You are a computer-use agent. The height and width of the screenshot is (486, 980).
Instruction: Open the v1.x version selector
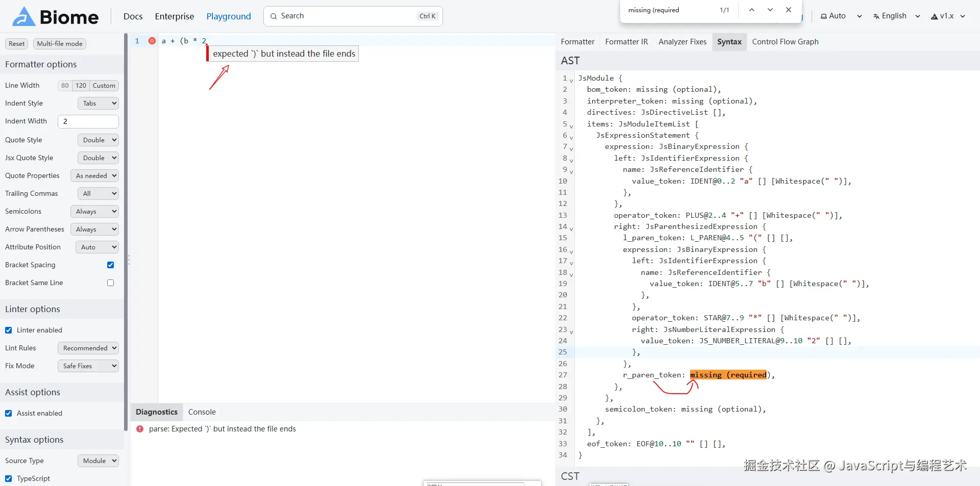pos(948,16)
